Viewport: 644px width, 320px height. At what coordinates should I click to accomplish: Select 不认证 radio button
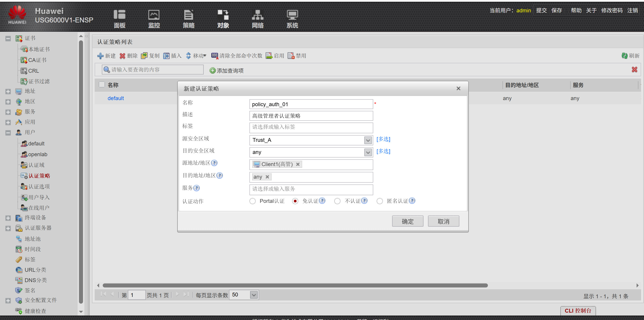pos(337,201)
